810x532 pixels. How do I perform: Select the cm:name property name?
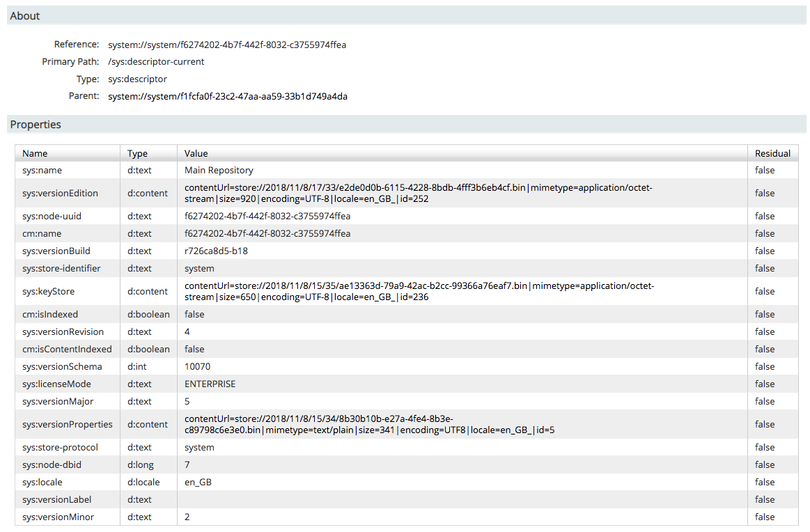(42, 233)
